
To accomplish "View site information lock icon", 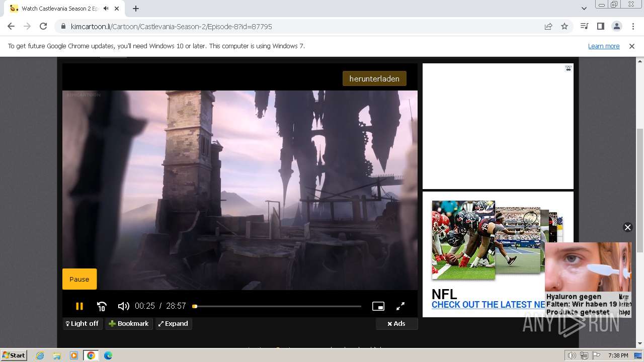I will click(63, 27).
